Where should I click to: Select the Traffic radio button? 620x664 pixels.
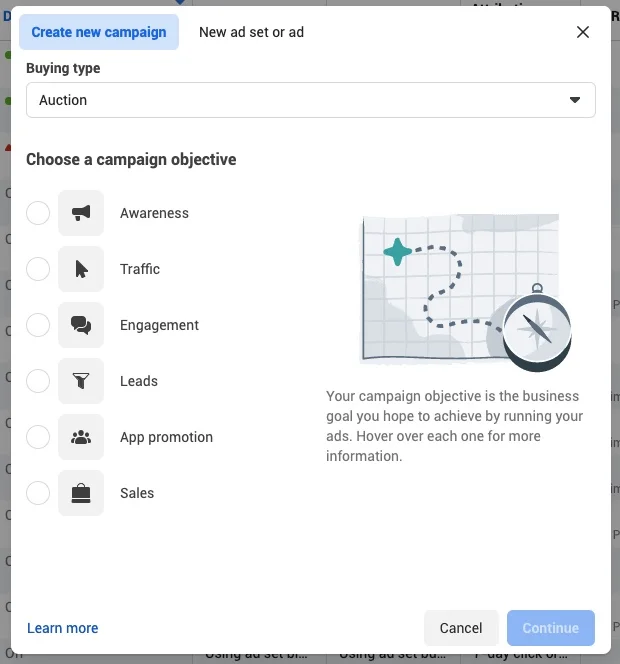[x=38, y=269]
